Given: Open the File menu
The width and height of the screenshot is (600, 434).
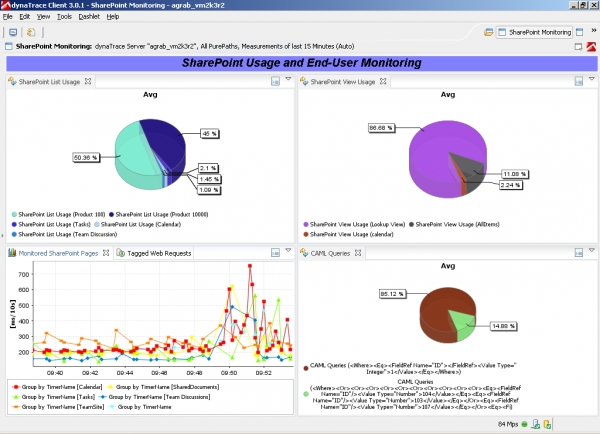Looking at the screenshot, I should (7, 16).
